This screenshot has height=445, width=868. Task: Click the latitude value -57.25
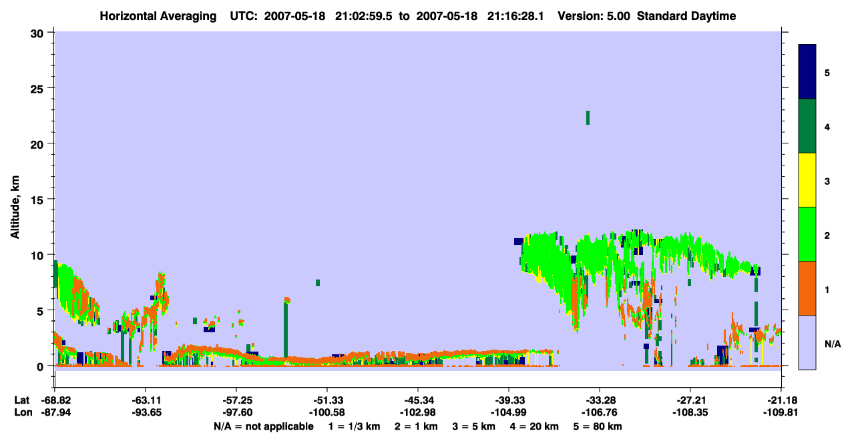tap(236, 400)
